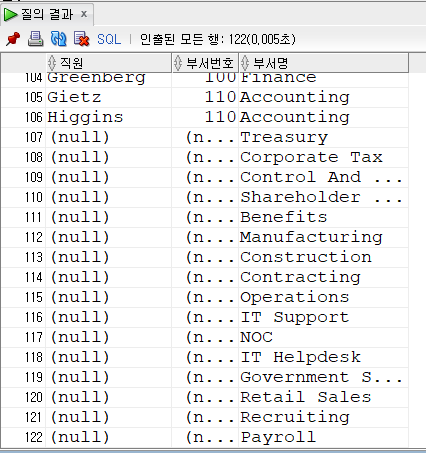Click the Operations department cell
The width and height of the screenshot is (426, 453).
point(323,297)
